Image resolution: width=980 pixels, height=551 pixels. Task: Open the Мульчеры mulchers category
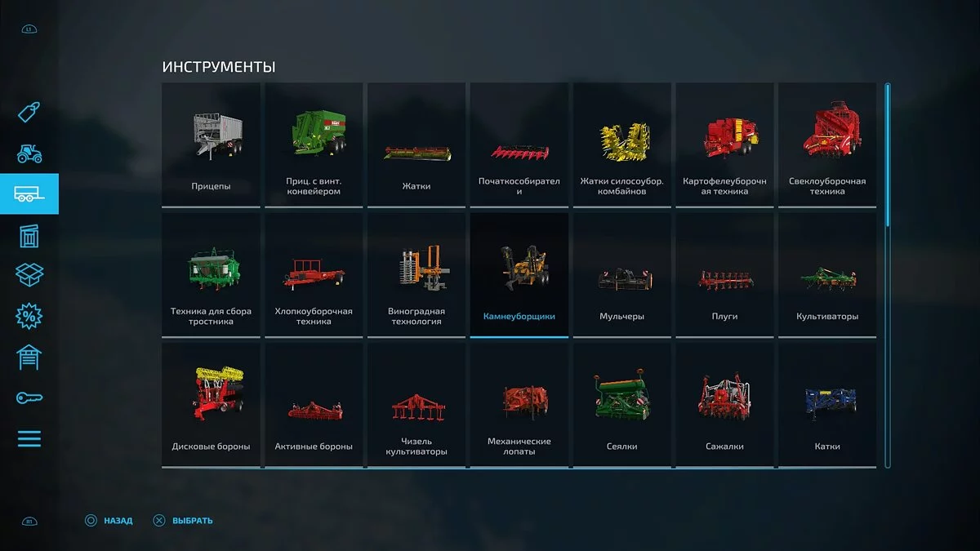point(621,274)
